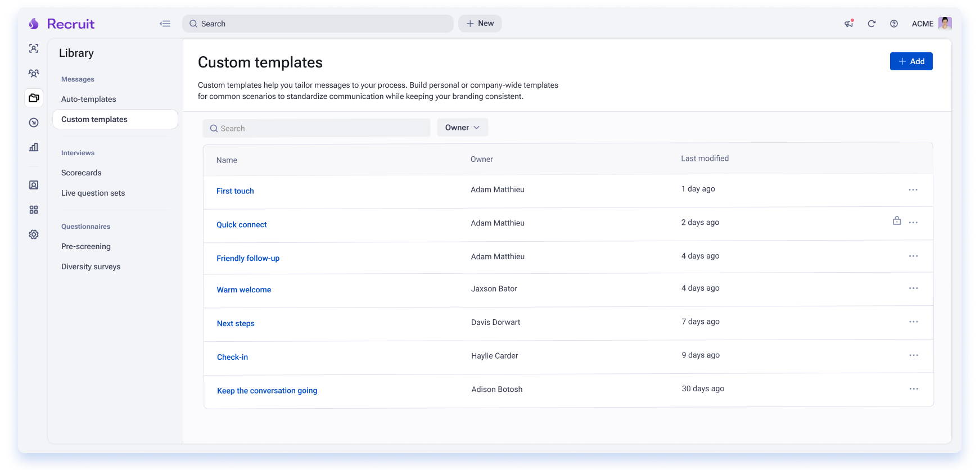This screenshot has width=980, height=470.
Task: Click the Library panel heading
Action: coord(76,53)
